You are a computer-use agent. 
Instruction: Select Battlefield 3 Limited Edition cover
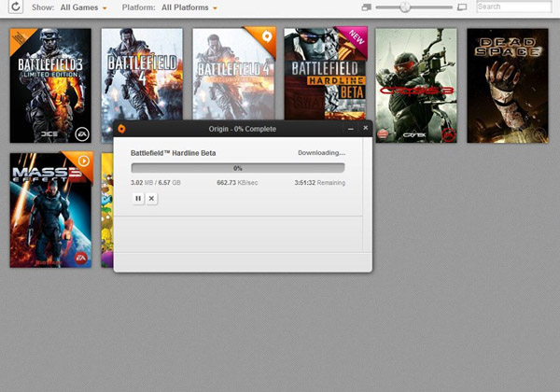pyautogui.click(x=50, y=86)
